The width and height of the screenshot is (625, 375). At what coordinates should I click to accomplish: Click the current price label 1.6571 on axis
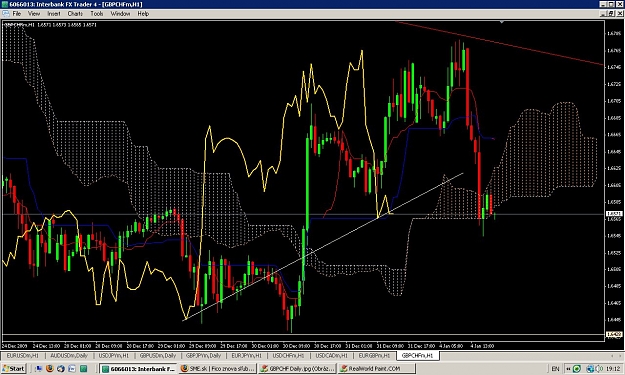(613, 214)
